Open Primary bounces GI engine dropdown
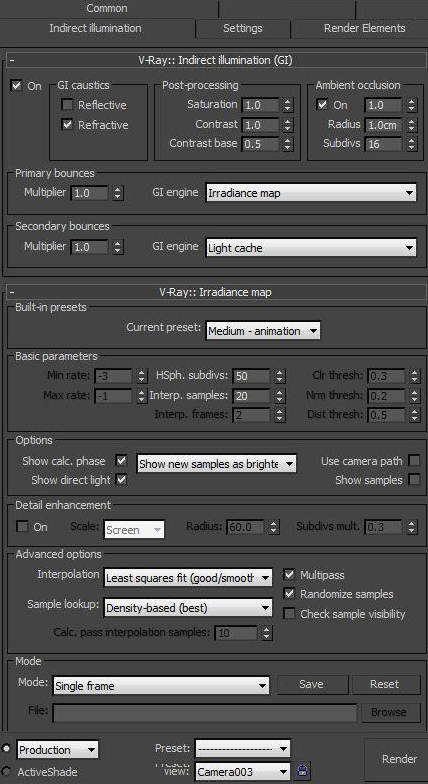Screen dimensions: 428x784 [311, 192]
